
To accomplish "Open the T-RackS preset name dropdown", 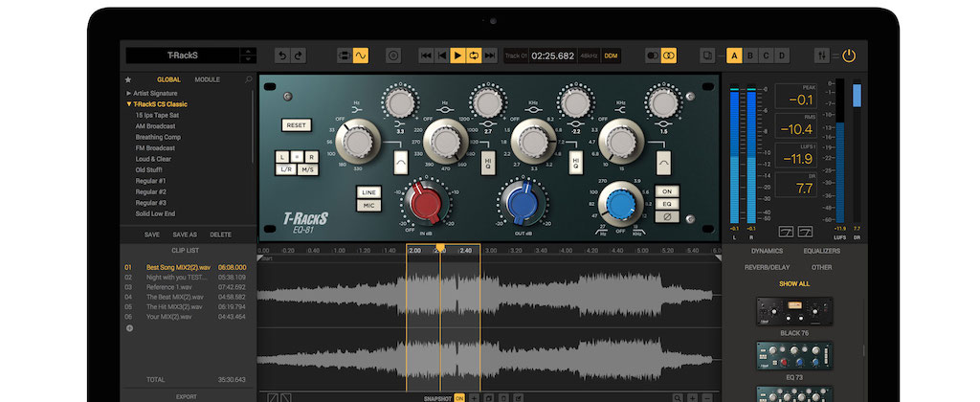I will [x=248, y=56].
